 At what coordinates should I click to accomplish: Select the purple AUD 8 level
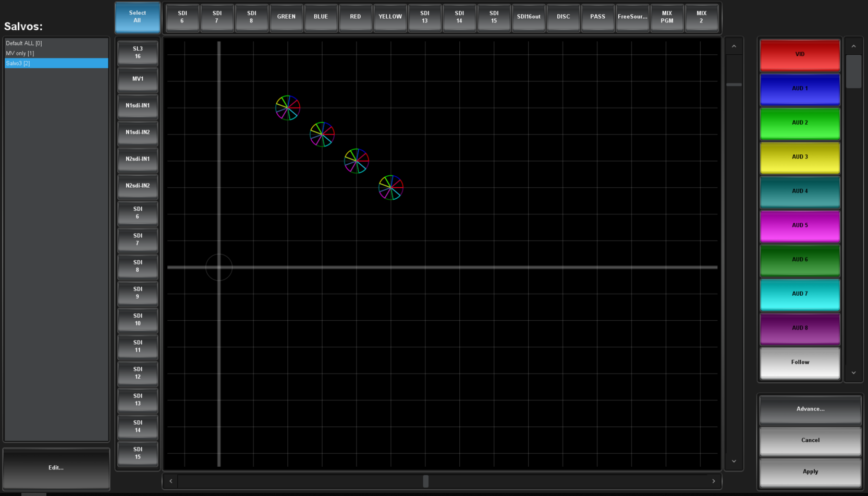coord(800,328)
